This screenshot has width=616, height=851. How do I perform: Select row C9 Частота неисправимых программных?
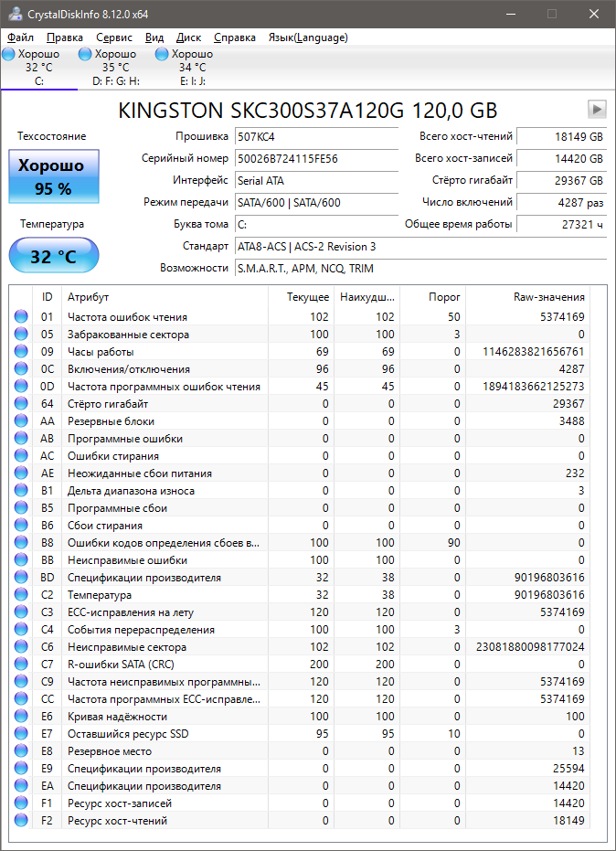pyautogui.click(x=300, y=682)
